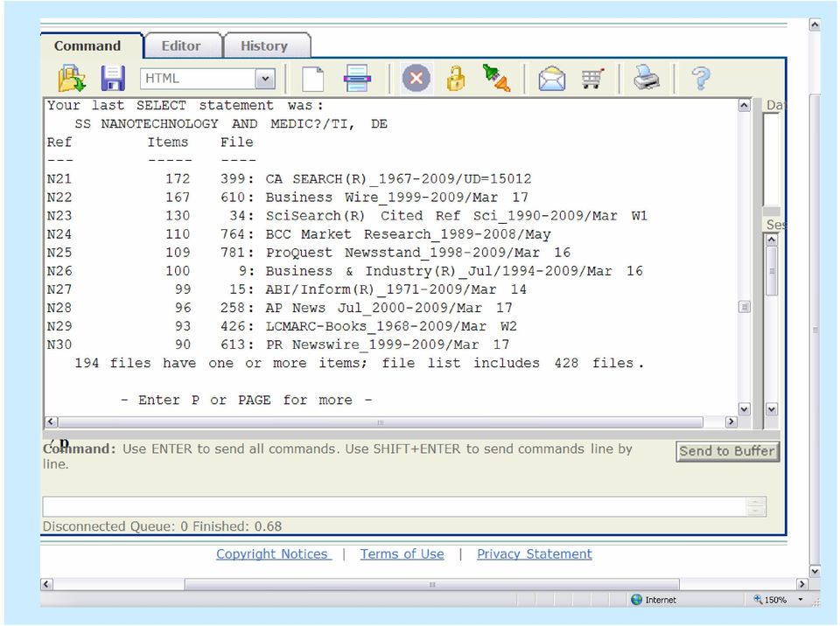Click the floppy disk save icon
Viewport: 840px width, 626px height.
[x=113, y=78]
